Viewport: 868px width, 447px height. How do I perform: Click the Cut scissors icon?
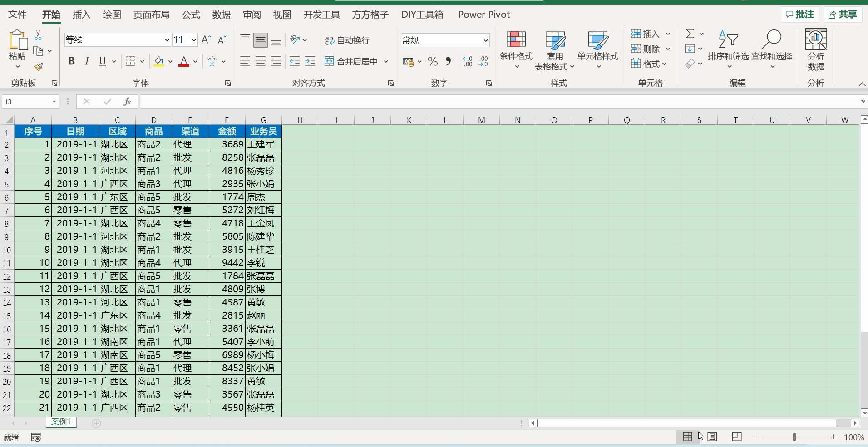[x=38, y=35]
